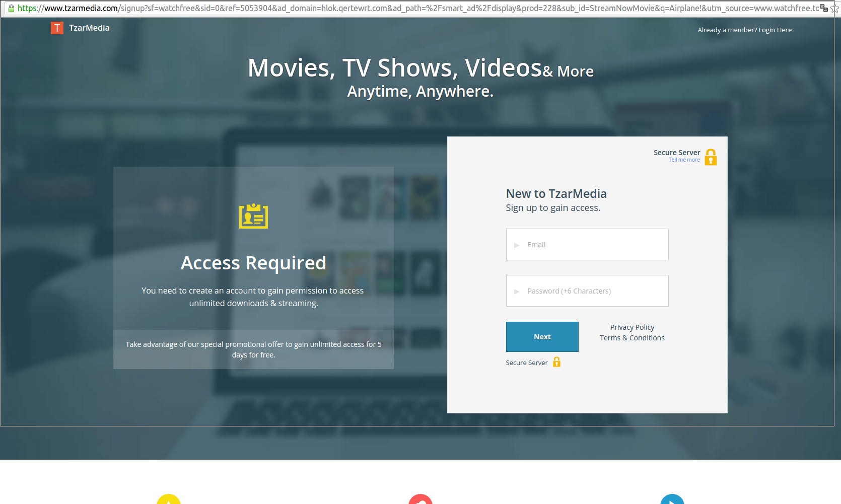
Task: Click the "Anytime, Anywhere." subtitle
Action: pos(420,92)
